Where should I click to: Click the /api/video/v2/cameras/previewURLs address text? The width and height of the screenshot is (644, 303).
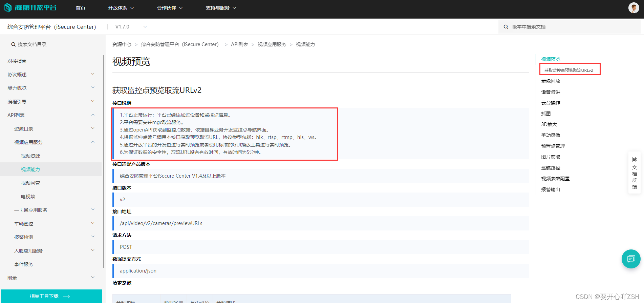[x=161, y=223]
